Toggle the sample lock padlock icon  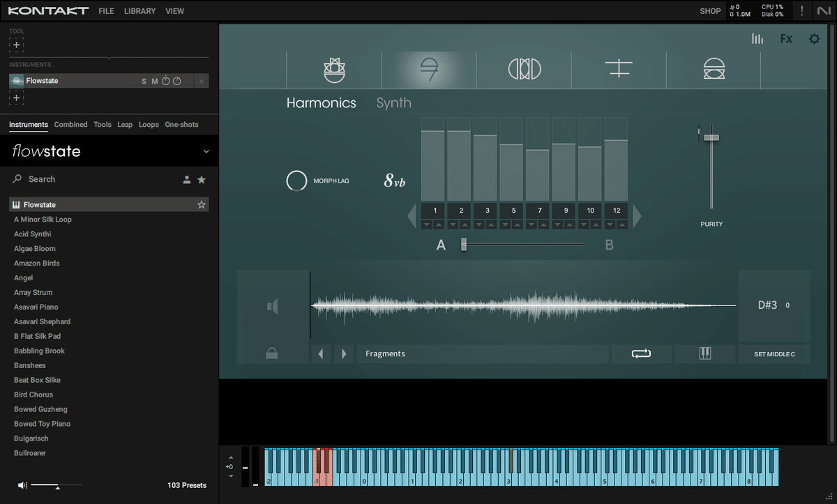click(x=272, y=353)
